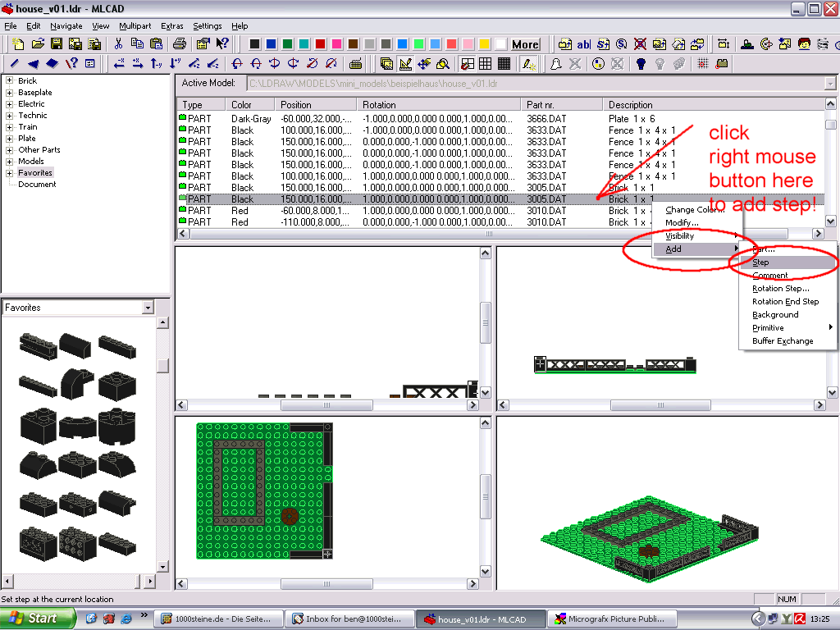
Task: Choose Step in the Add submenu
Action: point(787,262)
